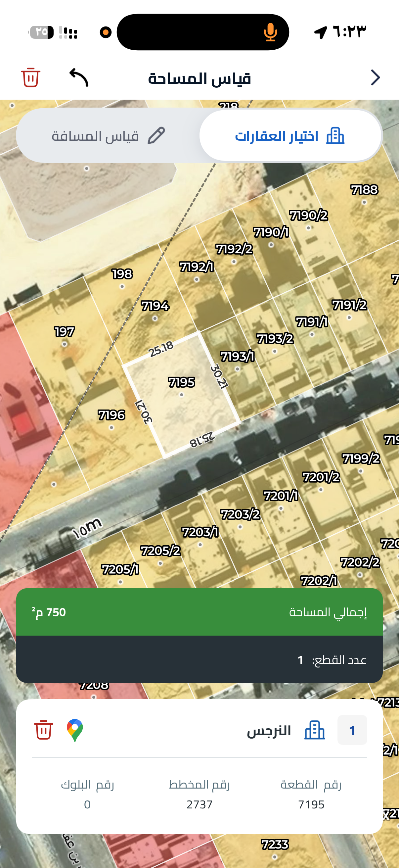
Task: Select parcel 7201/2 on the map
Action: (x=321, y=477)
